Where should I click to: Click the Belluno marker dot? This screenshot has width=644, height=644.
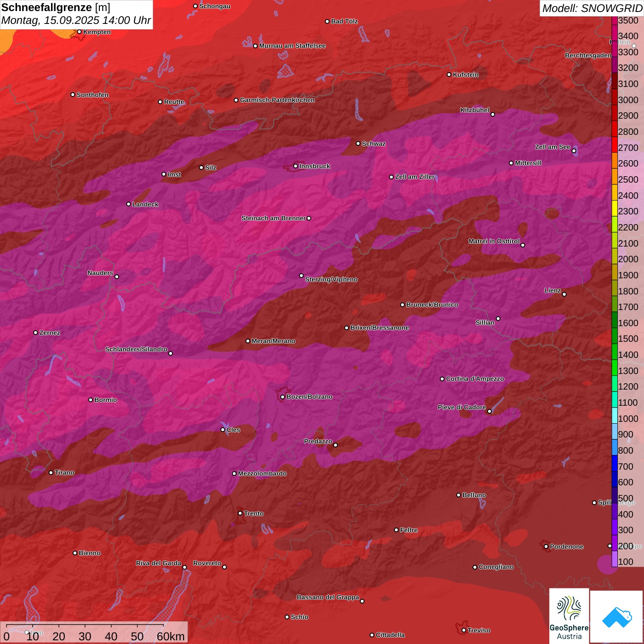click(458, 495)
